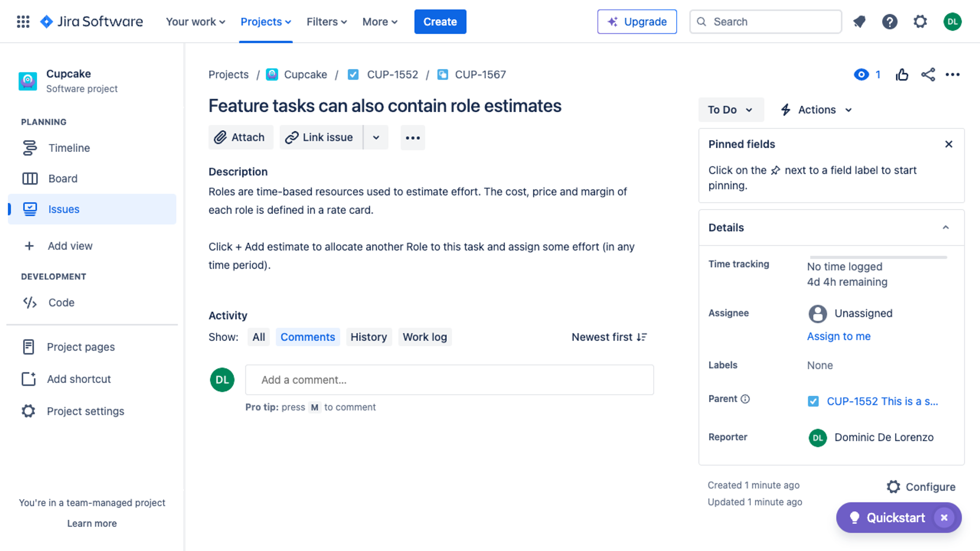This screenshot has height=551, width=980.
Task: Open the settings gear in top bar
Action: click(x=920, y=22)
